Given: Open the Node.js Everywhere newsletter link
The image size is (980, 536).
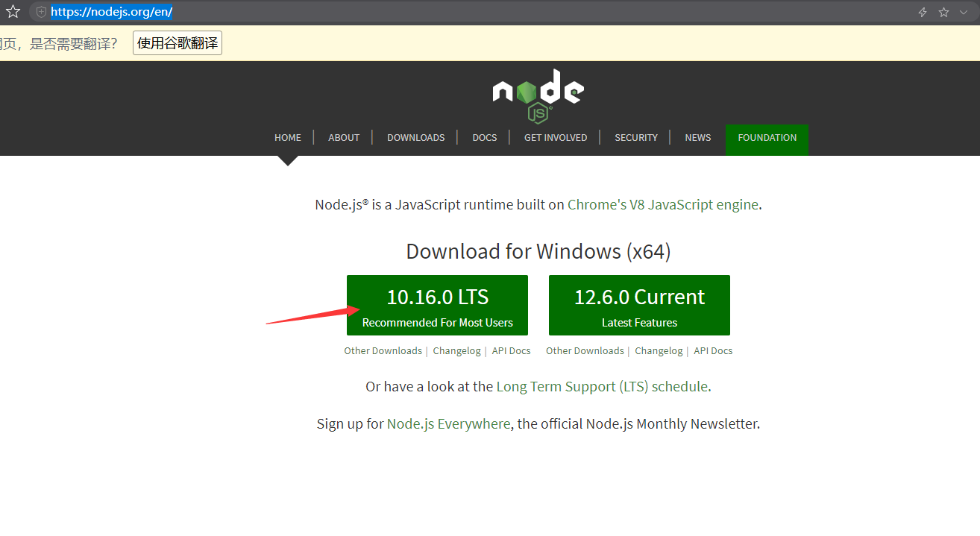Looking at the screenshot, I should [x=449, y=423].
